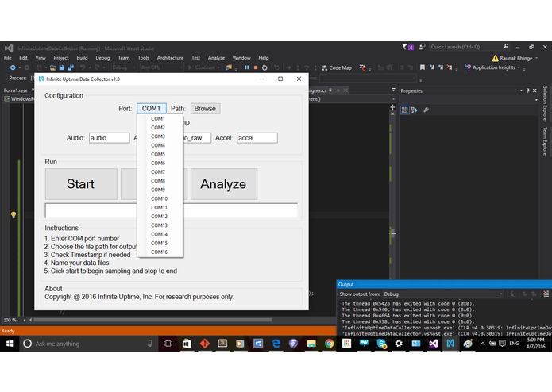Open the Settings gear taskbar icon
552x392 pixels.
click(x=399, y=344)
